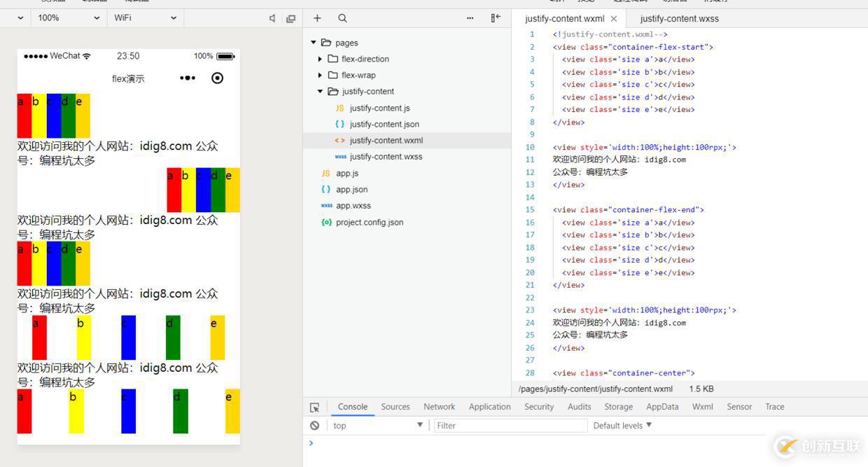Click line number 10 in editor gutter
The image size is (868, 467).
(x=530, y=147)
